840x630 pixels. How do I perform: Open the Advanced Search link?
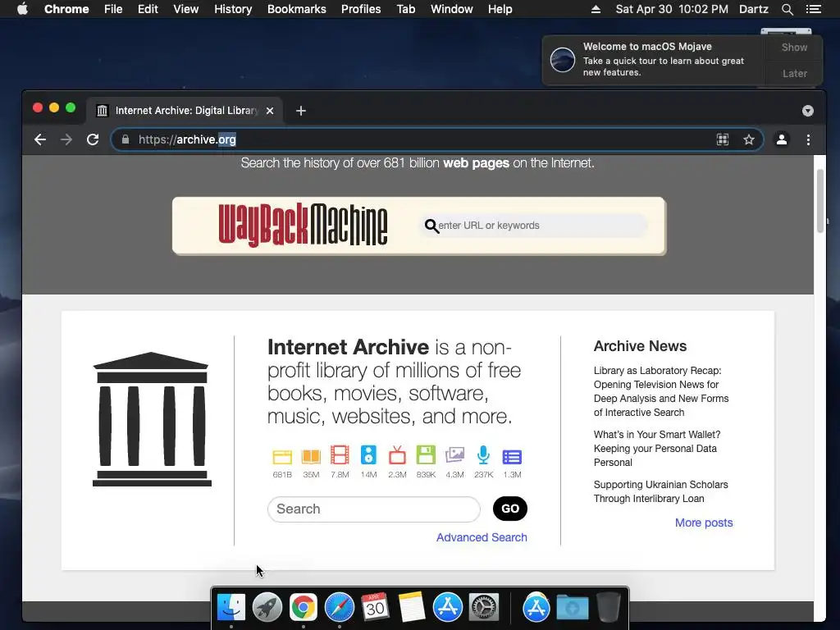pos(482,537)
